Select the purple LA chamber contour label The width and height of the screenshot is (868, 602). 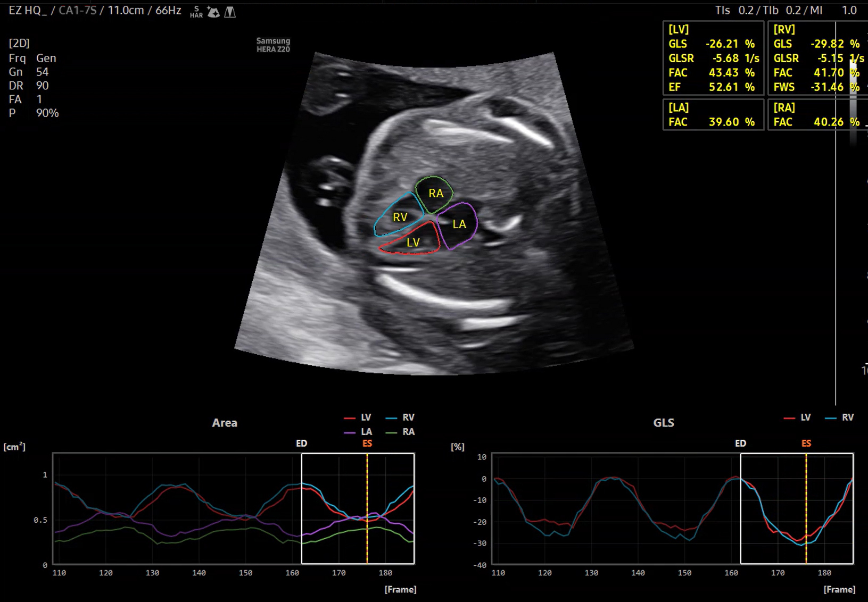(459, 224)
